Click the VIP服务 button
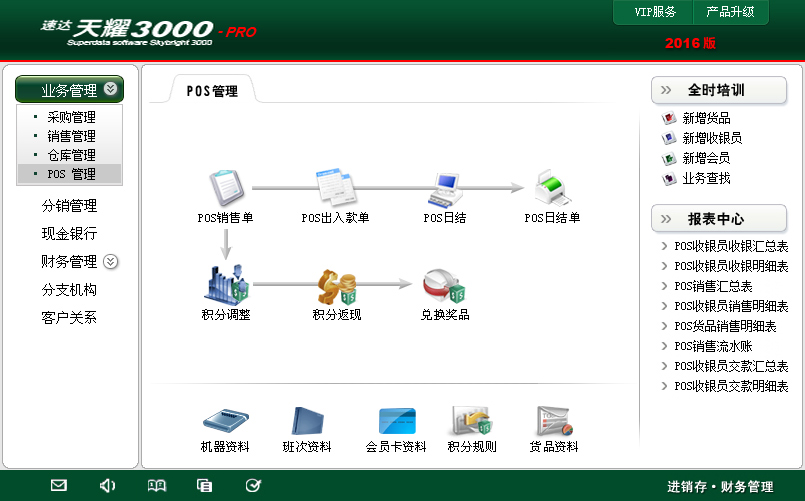 pyautogui.click(x=654, y=12)
